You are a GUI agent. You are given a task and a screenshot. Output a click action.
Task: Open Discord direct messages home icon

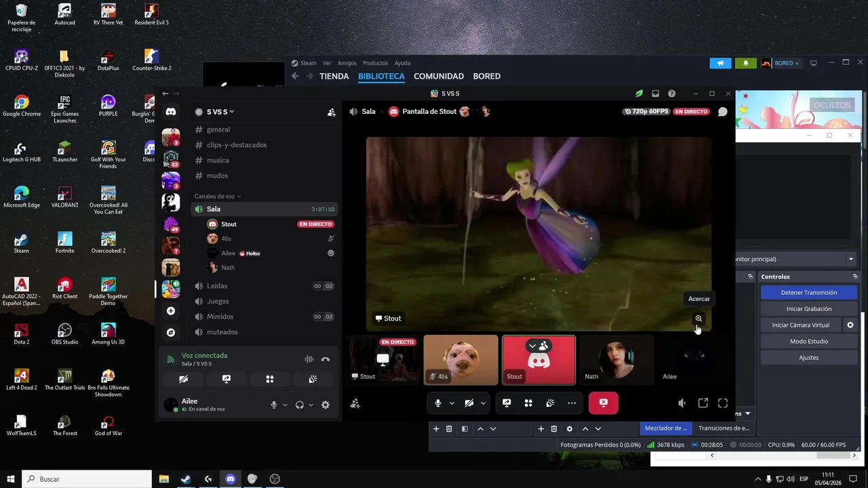171,112
